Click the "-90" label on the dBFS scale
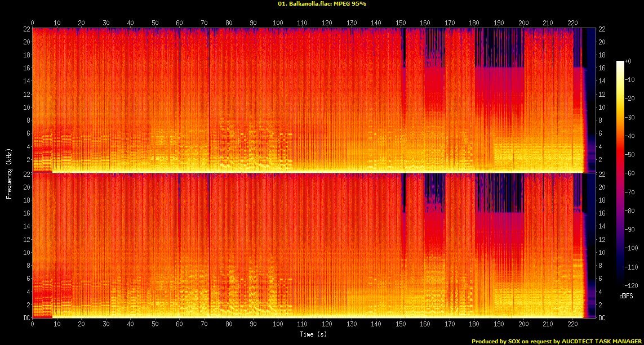The width and height of the screenshot is (644, 345). [x=630, y=230]
